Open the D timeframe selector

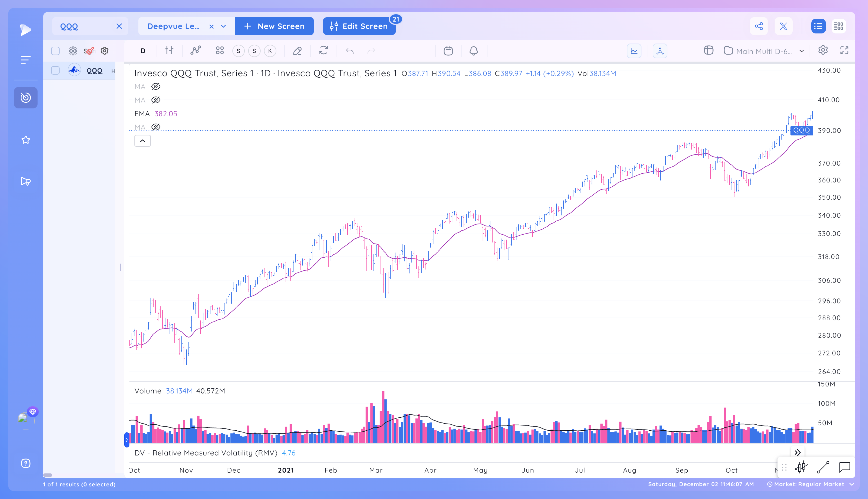[143, 51]
